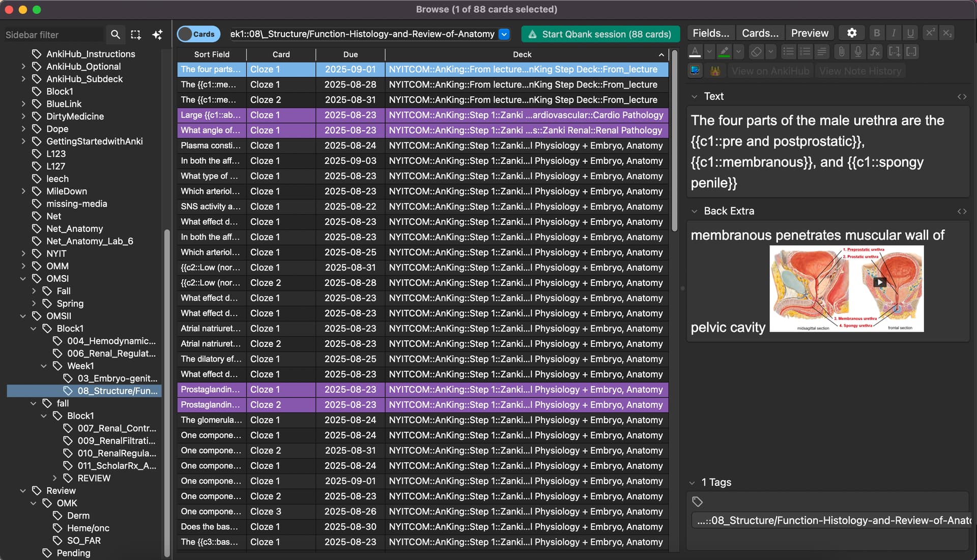Toggle HTML editor for Back Extra field

(x=962, y=211)
